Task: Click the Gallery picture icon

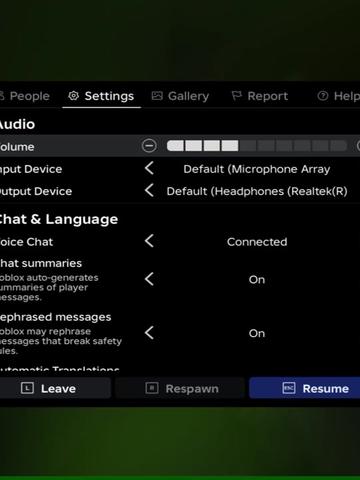Action: pyautogui.click(x=157, y=96)
